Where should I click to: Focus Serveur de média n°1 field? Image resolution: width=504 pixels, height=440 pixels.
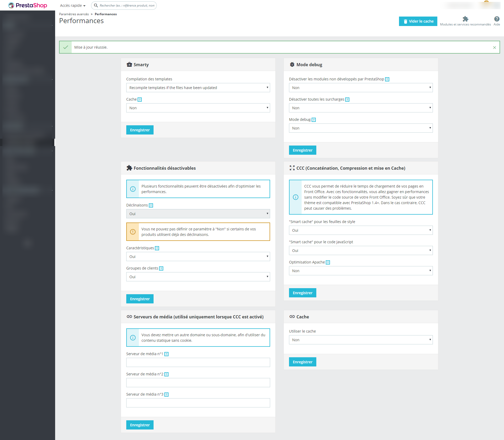pyautogui.click(x=198, y=363)
